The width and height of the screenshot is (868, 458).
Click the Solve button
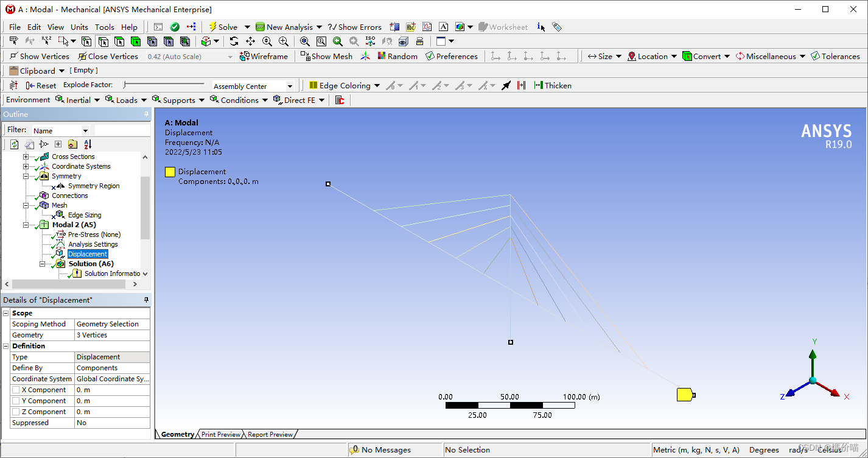223,27
